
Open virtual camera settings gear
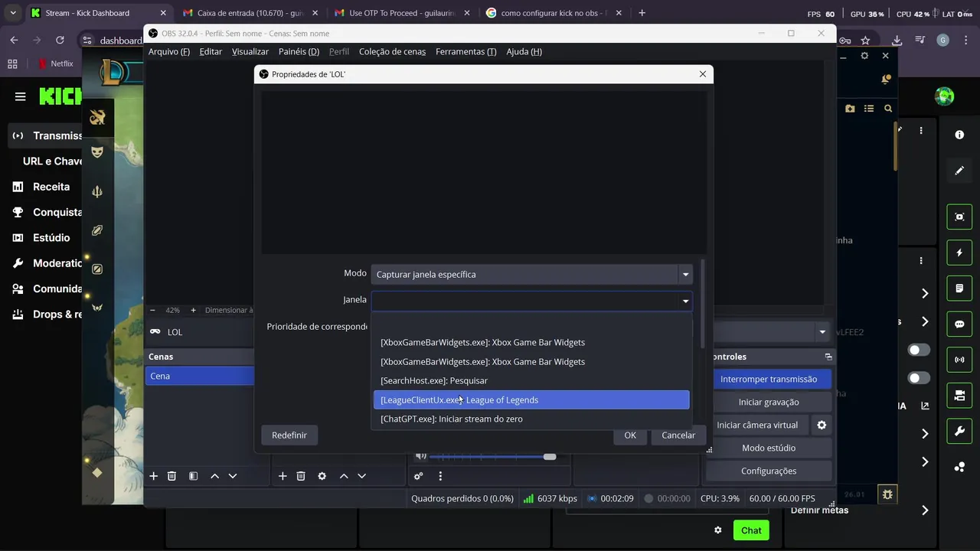[822, 425]
